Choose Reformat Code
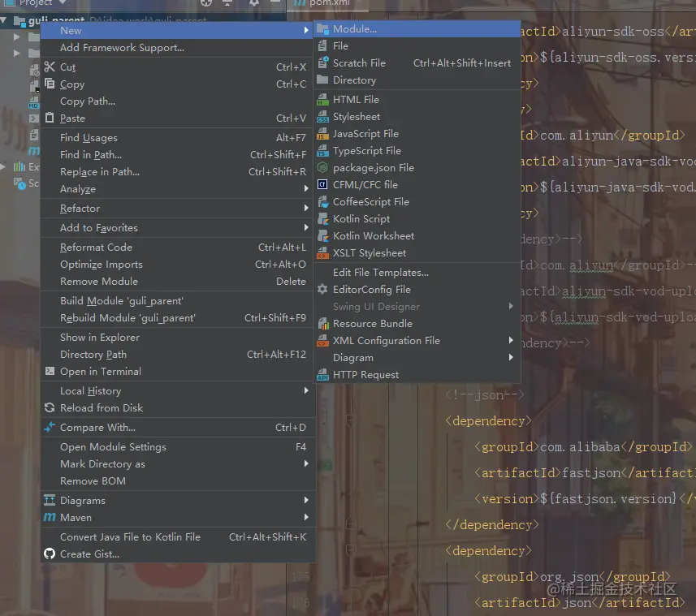This screenshot has height=616, width=696. (178, 248)
